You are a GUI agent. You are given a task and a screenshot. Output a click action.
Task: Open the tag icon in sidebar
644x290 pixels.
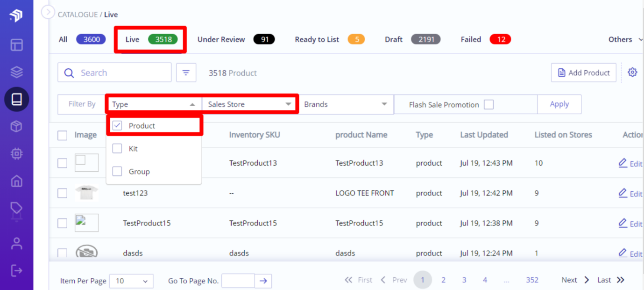tap(16, 209)
